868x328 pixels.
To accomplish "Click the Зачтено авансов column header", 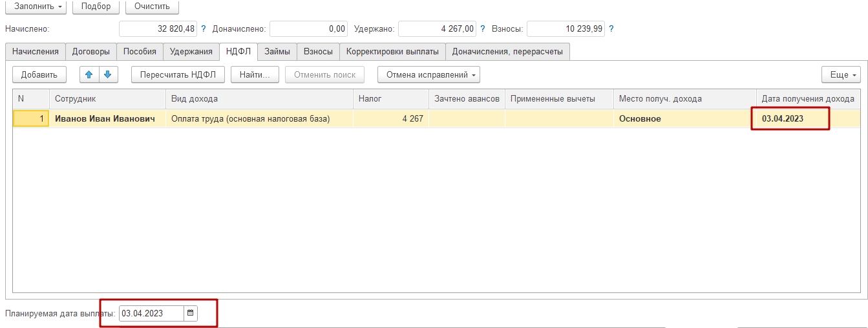I will click(467, 99).
